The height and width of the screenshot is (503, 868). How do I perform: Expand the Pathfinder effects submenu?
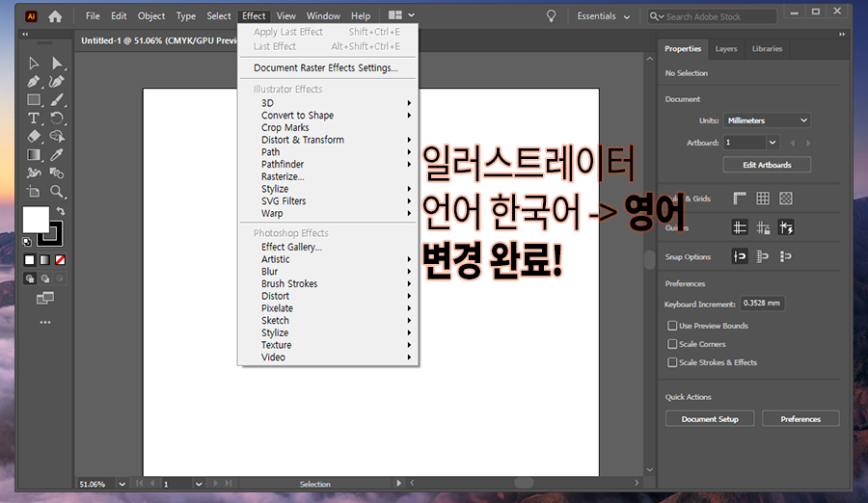[x=329, y=164]
